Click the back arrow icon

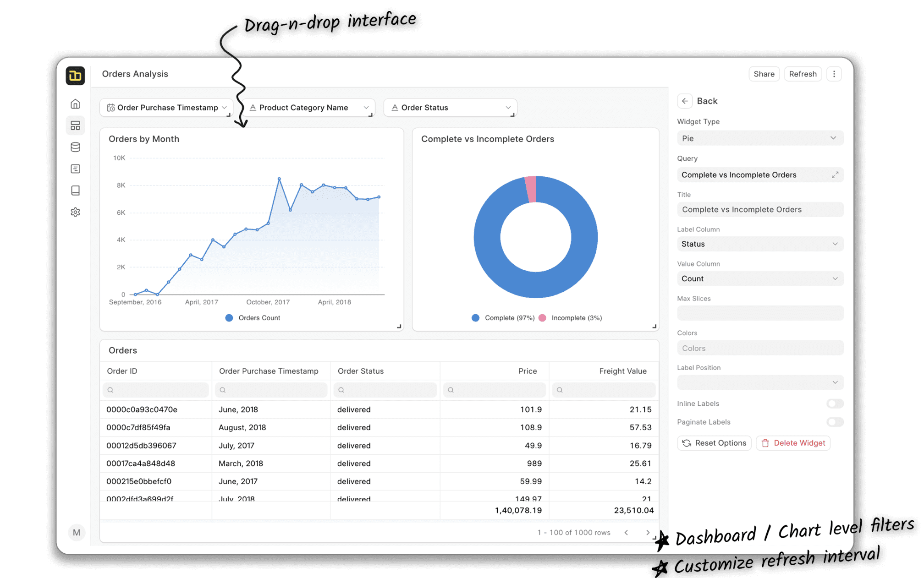click(685, 101)
